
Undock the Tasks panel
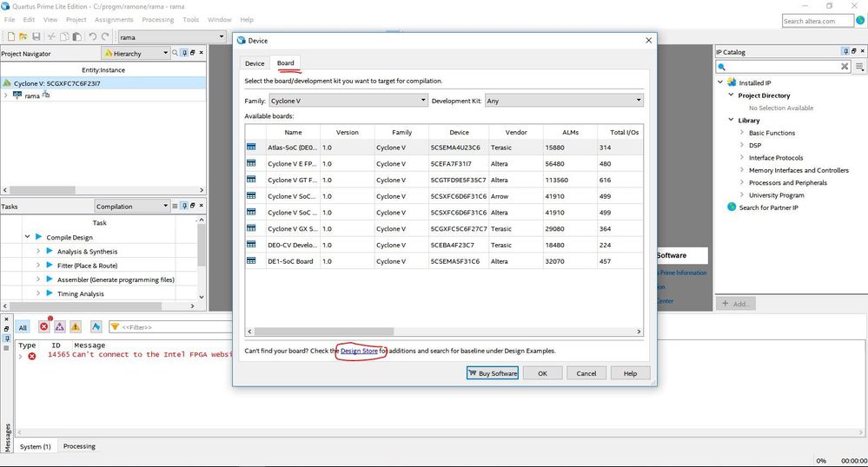pyautogui.click(x=193, y=205)
